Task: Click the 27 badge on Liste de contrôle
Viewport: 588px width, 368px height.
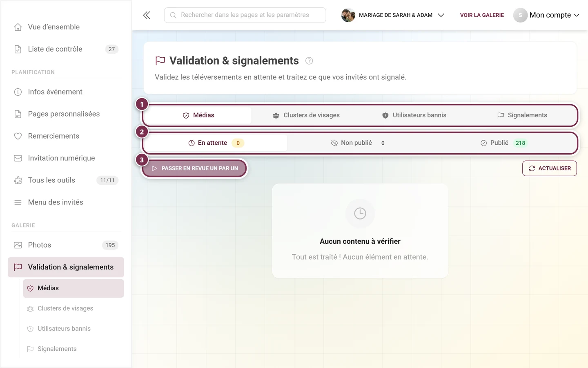Action: 112,49
